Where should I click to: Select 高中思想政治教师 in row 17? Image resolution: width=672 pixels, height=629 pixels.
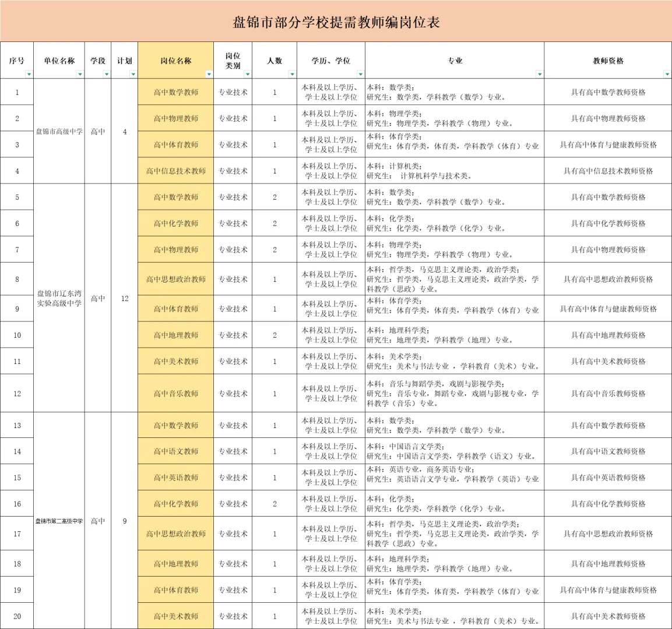tap(175, 533)
